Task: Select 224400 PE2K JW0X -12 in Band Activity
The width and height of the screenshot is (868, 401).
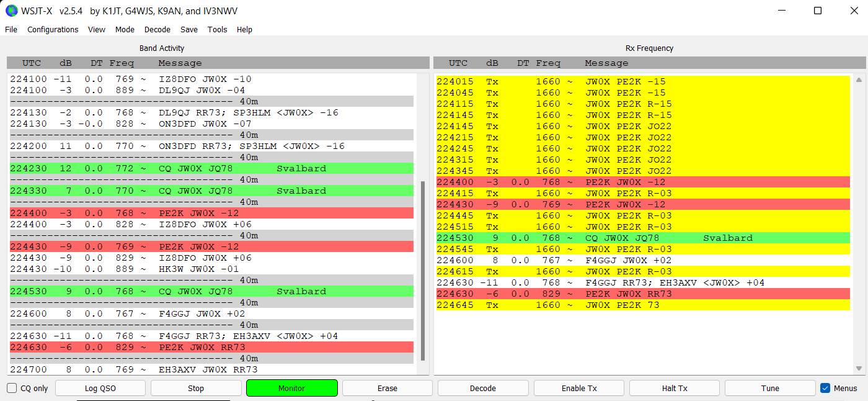Action: (211, 213)
